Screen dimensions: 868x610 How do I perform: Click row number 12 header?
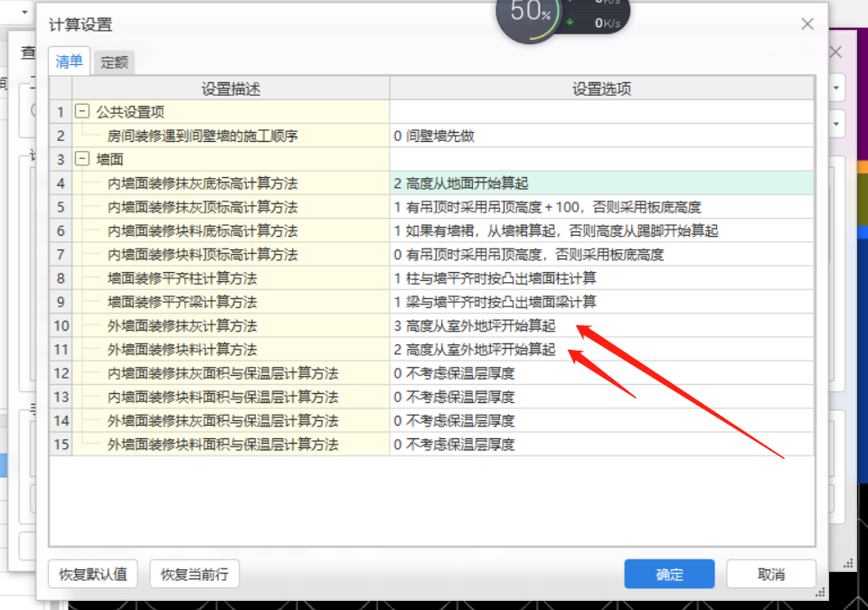point(61,373)
